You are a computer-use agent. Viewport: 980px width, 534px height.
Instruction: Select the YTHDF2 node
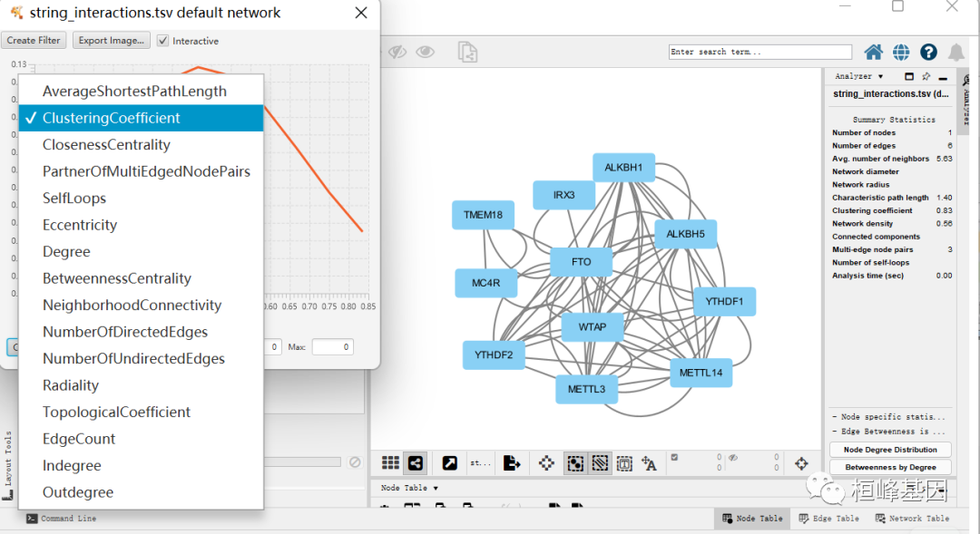pos(493,355)
